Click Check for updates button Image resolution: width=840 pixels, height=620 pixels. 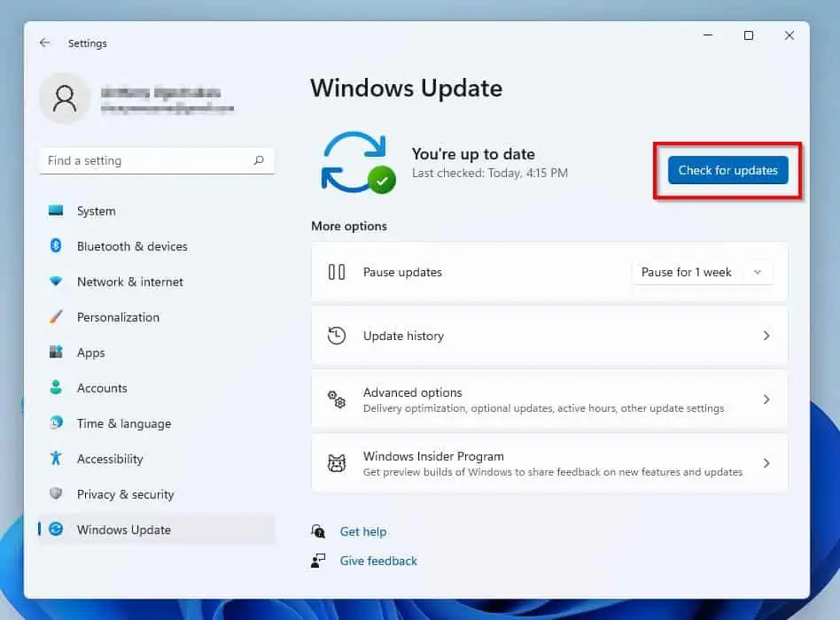727,170
